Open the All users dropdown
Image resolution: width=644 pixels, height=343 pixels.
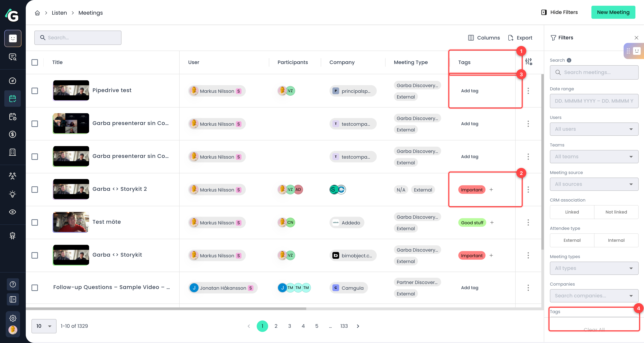594,129
